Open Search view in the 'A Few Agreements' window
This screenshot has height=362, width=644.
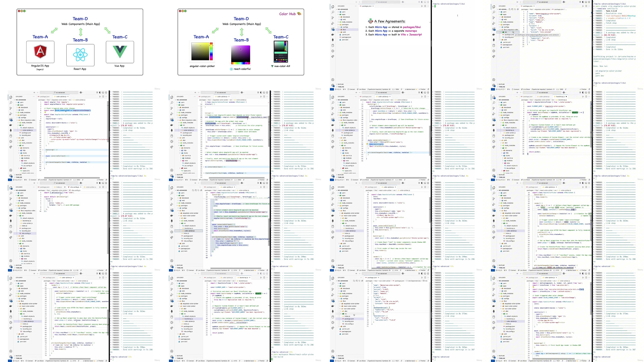(333, 12)
